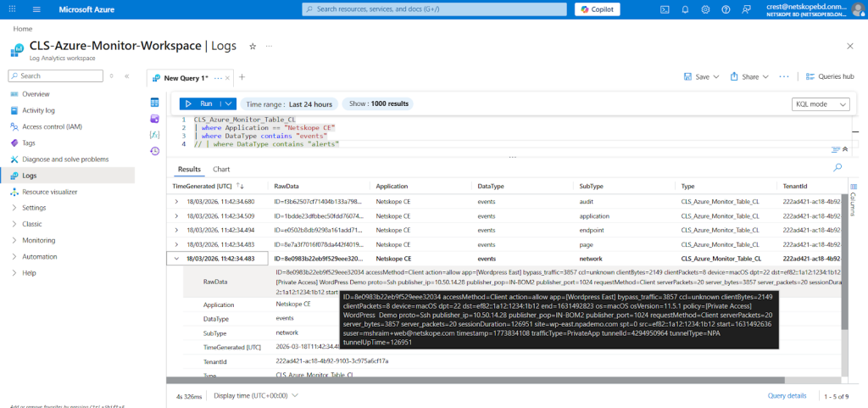Open portal settings gear icon
Viewport: 868px width, 408px height.
pos(705,9)
